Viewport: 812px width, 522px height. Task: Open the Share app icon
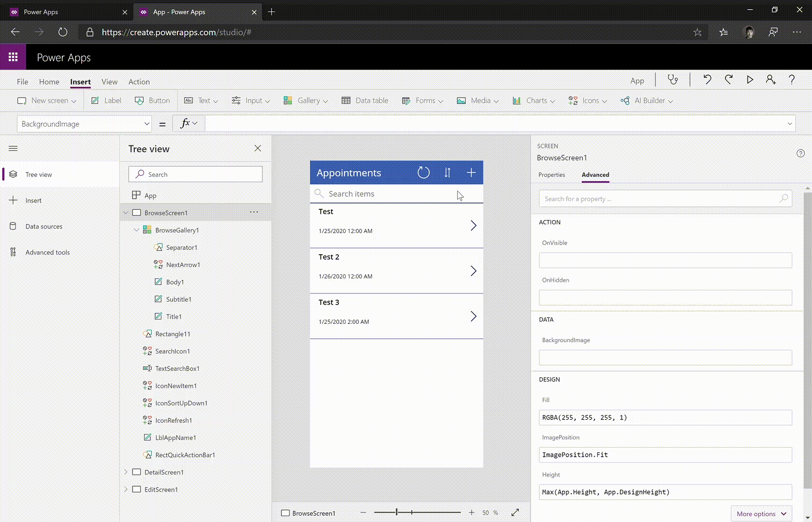pos(771,80)
